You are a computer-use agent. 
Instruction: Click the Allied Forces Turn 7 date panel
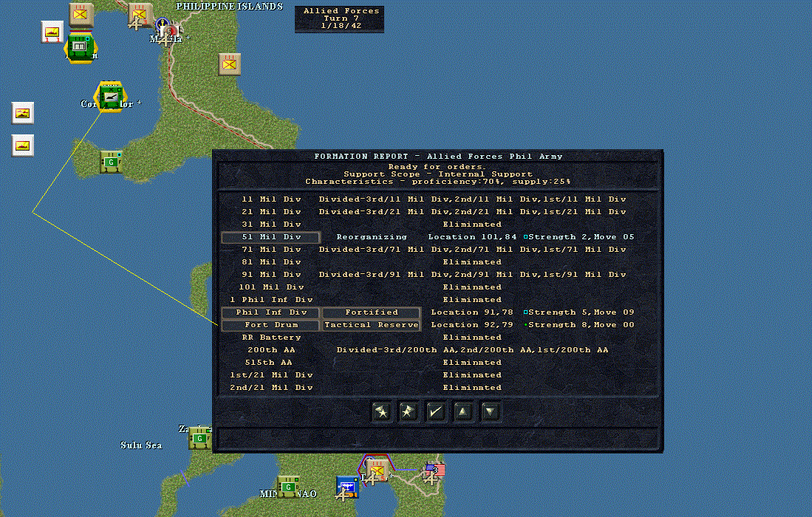[340, 18]
